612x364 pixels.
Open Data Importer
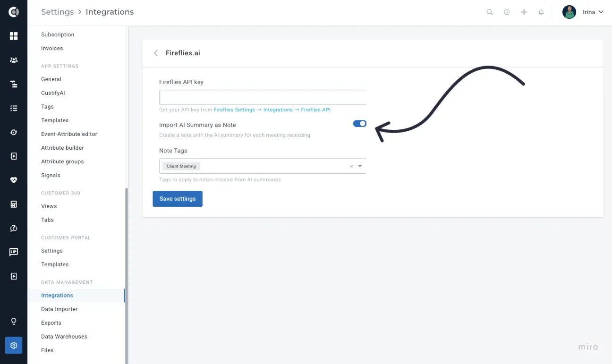[59, 309]
